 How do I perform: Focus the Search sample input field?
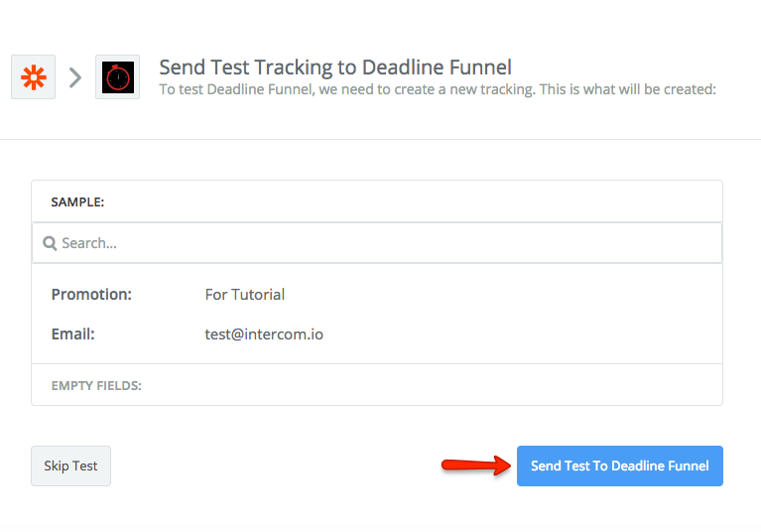(x=377, y=243)
